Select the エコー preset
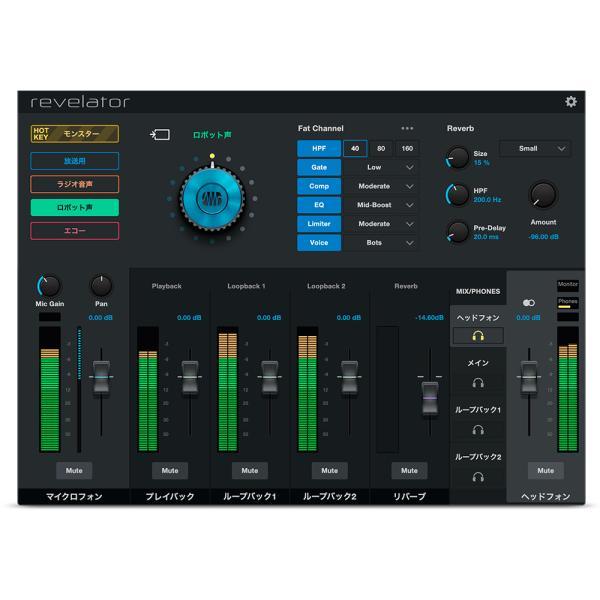The height and width of the screenshot is (600, 600). (x=75, y=231)
